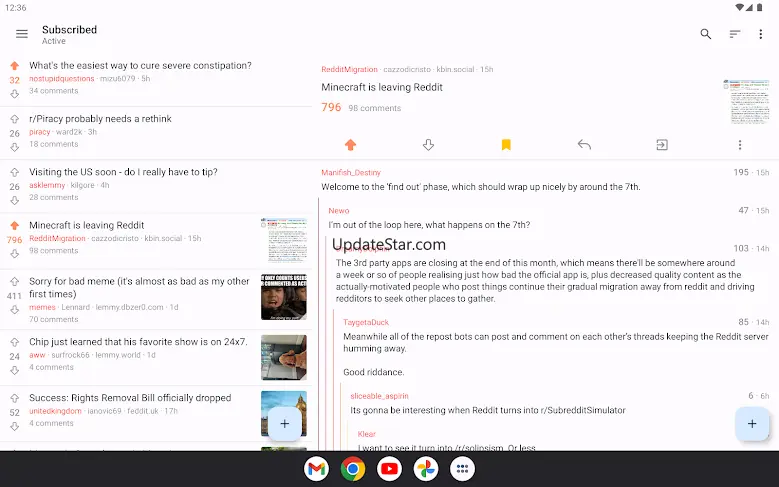Tap the create post plus button in feed
The height and width of the screenshot is (487, 779).
pyautogui.click(x=285, y=424)
